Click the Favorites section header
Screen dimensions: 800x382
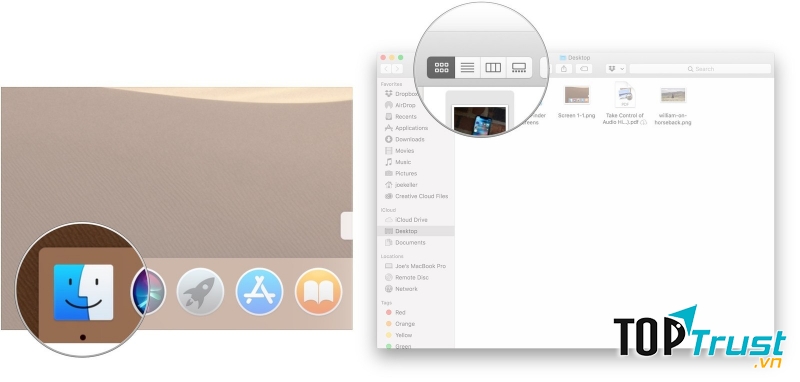coord(391,84)
